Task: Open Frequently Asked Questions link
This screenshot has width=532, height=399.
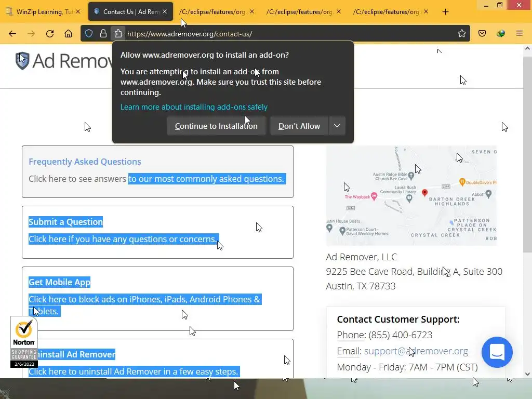Action: [x=85, y=162]
